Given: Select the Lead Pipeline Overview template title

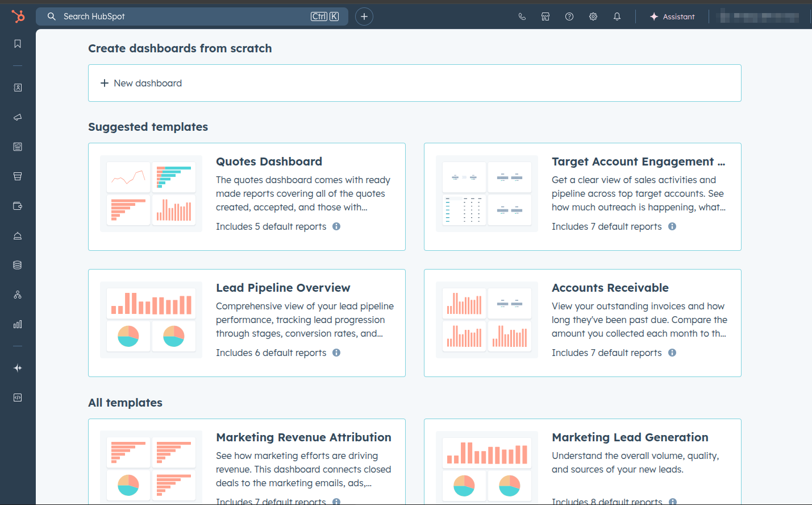Looking at the screenshot, I should click(283, 288).
